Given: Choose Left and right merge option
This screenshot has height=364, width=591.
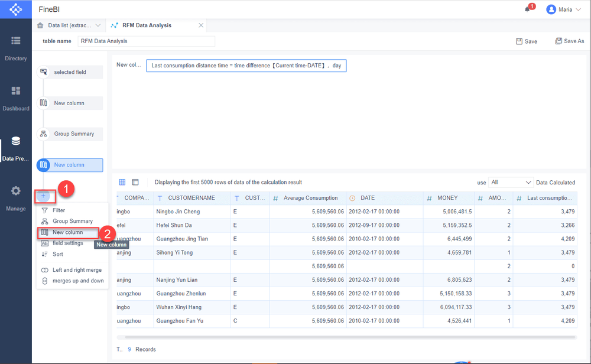Looking at the screenshot, I should pos(77,270).
